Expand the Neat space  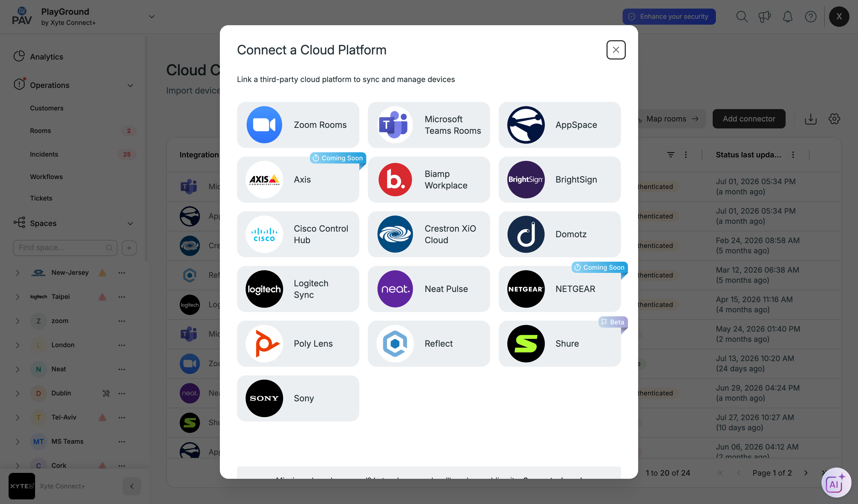[17, 369]
